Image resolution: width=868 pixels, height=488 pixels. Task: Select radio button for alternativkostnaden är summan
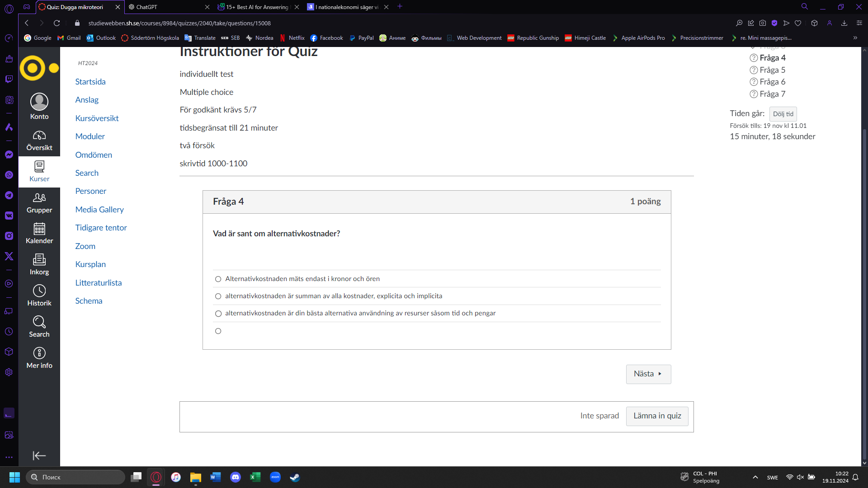coord(218,296)
